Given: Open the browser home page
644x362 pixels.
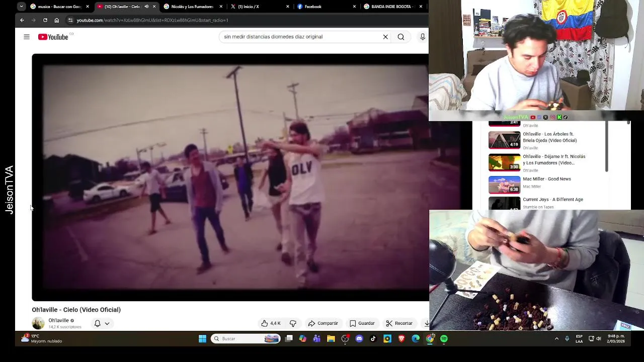Looking at the screenshot, I should [x=57, y=20].
